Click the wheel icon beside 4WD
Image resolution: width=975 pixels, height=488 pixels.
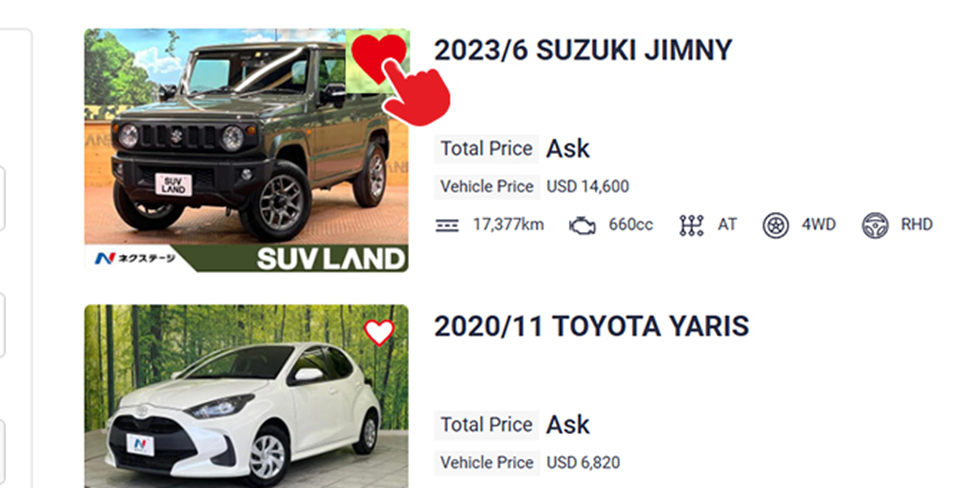775,225
